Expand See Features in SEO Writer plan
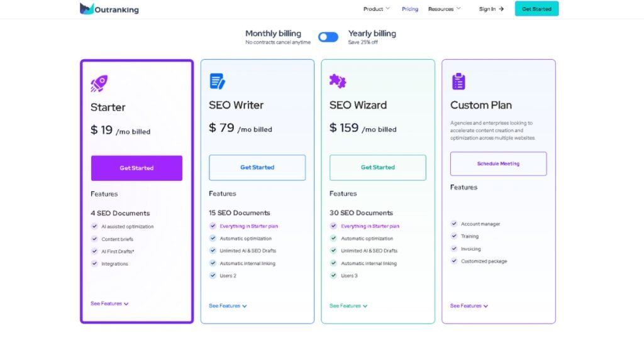 pyautogui.click(x=228, y=305)
